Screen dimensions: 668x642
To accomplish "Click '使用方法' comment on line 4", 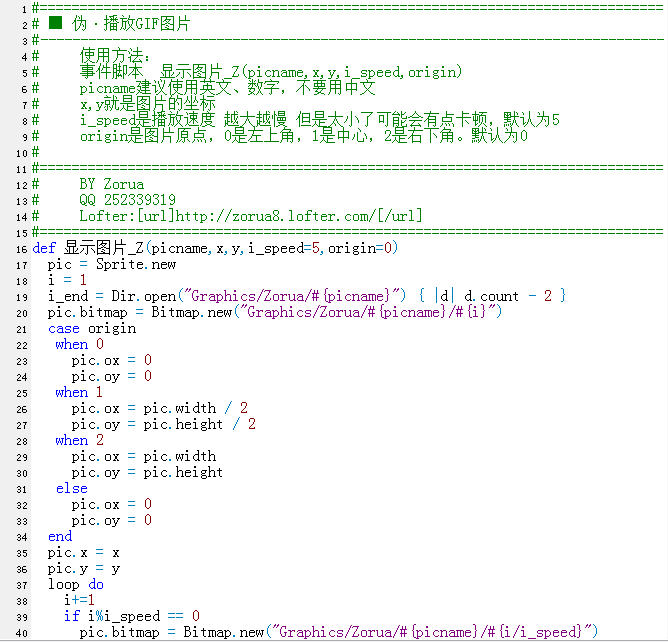I will coord(115,56).
